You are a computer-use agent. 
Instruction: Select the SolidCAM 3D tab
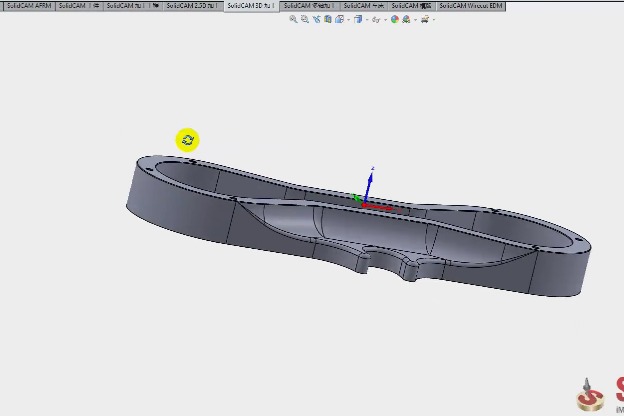pos(252,6)
